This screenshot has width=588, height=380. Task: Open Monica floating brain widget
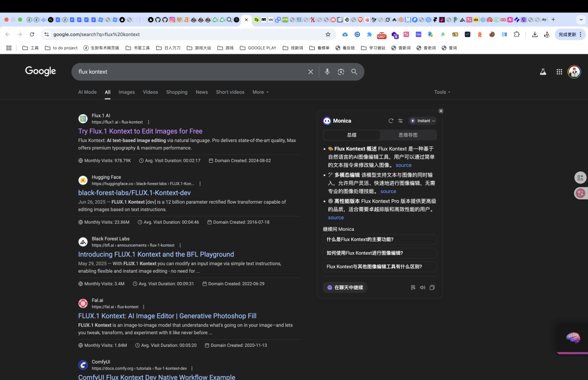coord(573,338)
